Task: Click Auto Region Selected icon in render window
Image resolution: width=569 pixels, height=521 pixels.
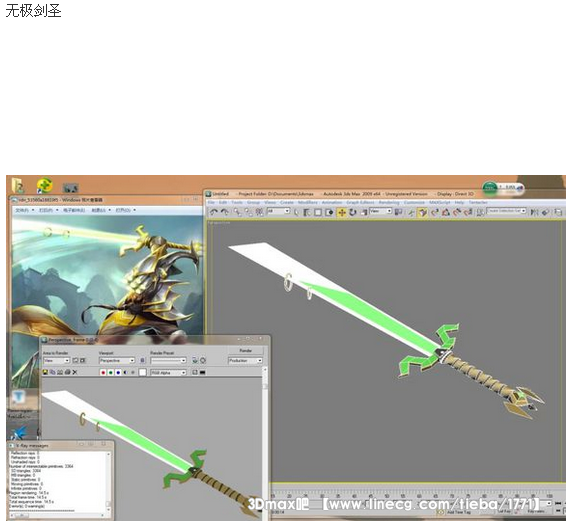Action: click(83, 361)
